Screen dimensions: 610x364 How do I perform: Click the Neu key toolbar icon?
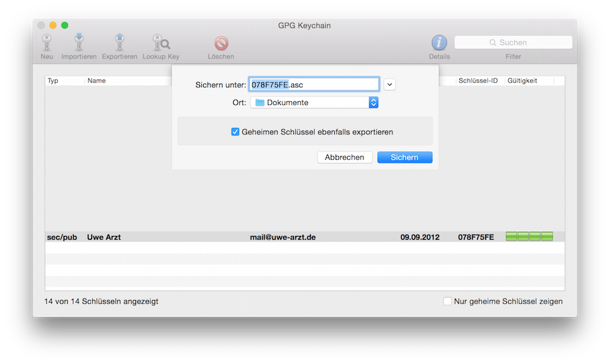[47, 43]
